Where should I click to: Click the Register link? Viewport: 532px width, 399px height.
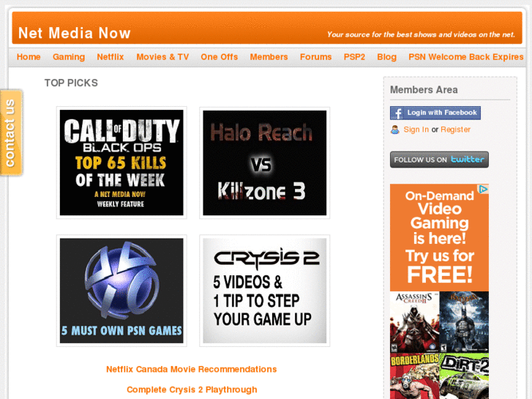pyautogui.click(x=455, y=130)
